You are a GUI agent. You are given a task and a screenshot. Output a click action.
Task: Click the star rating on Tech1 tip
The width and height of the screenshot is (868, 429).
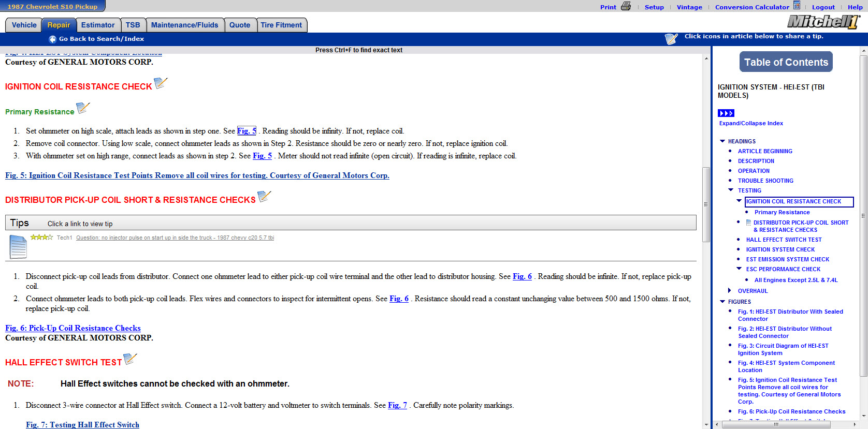coord(41,238)
